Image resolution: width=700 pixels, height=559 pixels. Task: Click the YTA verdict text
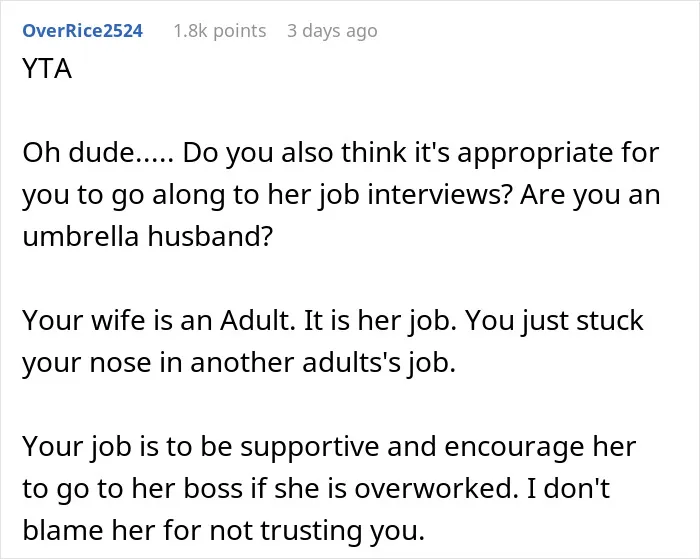[47, 69]
